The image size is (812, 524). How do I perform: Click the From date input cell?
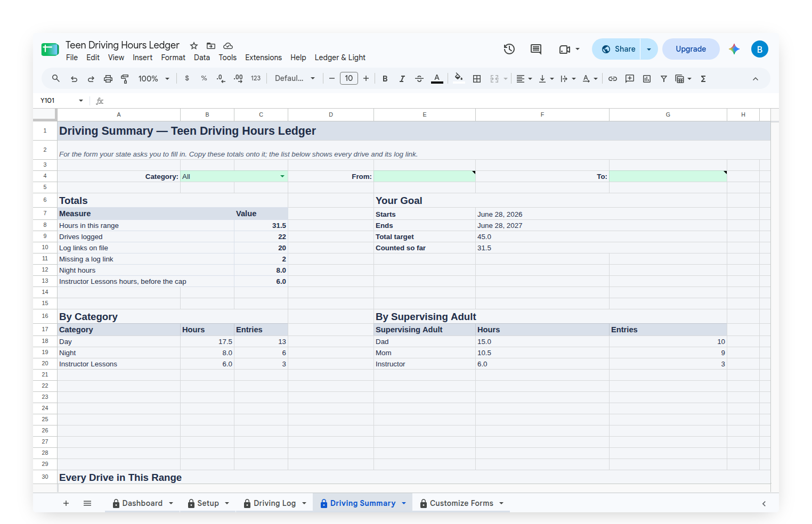click(x=425, y=176)
